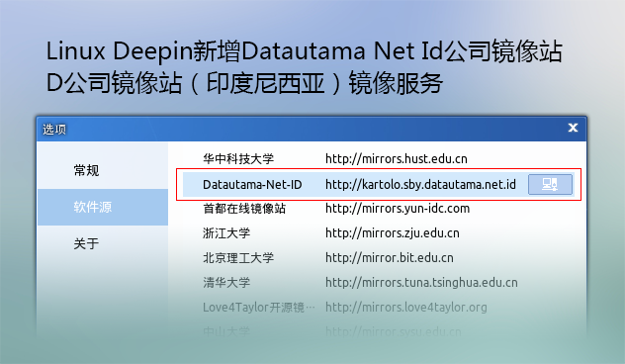This screenshot has width=625, height=364.
Task: Click the mirrors.tuna.tsinghua.edu.cn URL
Action: click(x=421, y=282)
